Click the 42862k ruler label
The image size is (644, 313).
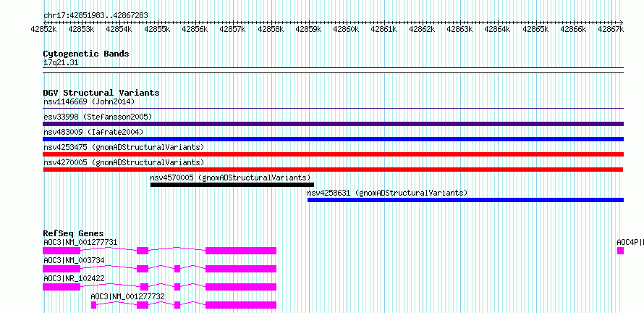coord(422,29)
